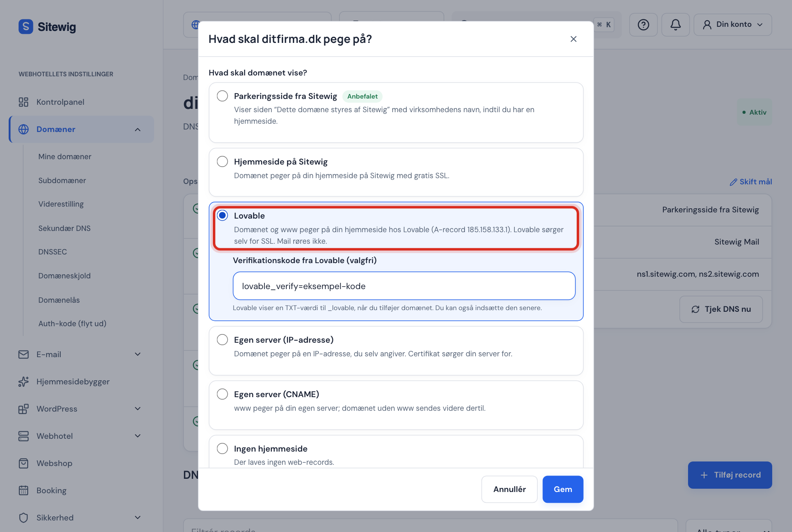The image size is (792, 532).
Task: Open DNSSEC in sidebar
Action: coord(52,252)
